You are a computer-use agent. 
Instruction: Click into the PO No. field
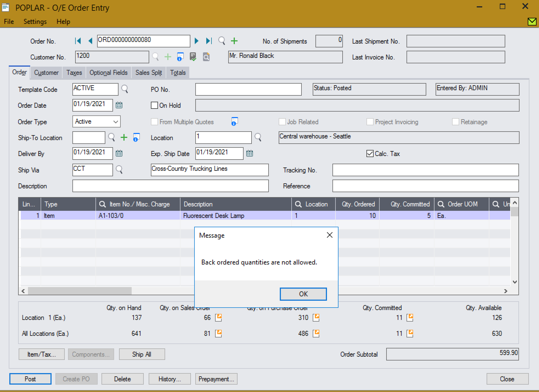248,89
